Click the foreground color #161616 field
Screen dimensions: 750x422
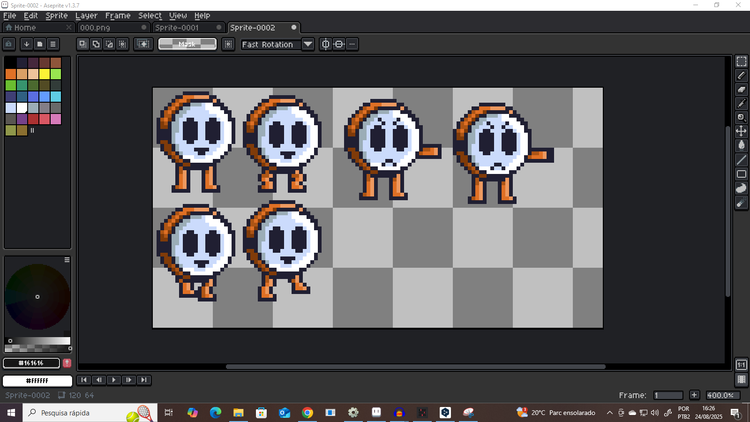[32, 363]
